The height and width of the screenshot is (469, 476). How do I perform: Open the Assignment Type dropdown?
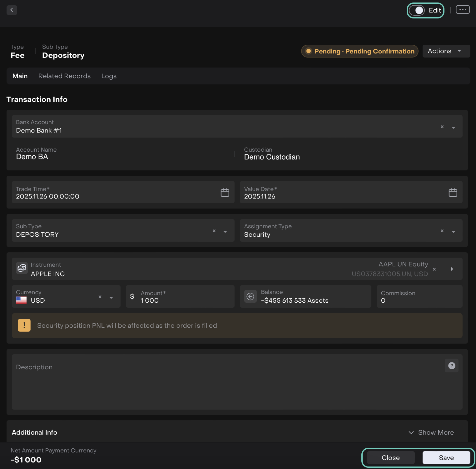pos(454,232)
